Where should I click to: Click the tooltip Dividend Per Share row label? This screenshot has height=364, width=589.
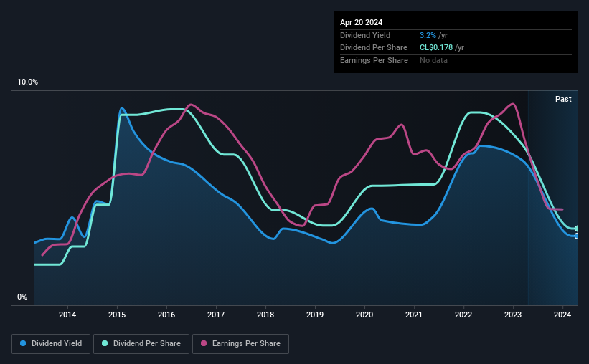pos(373,48)
